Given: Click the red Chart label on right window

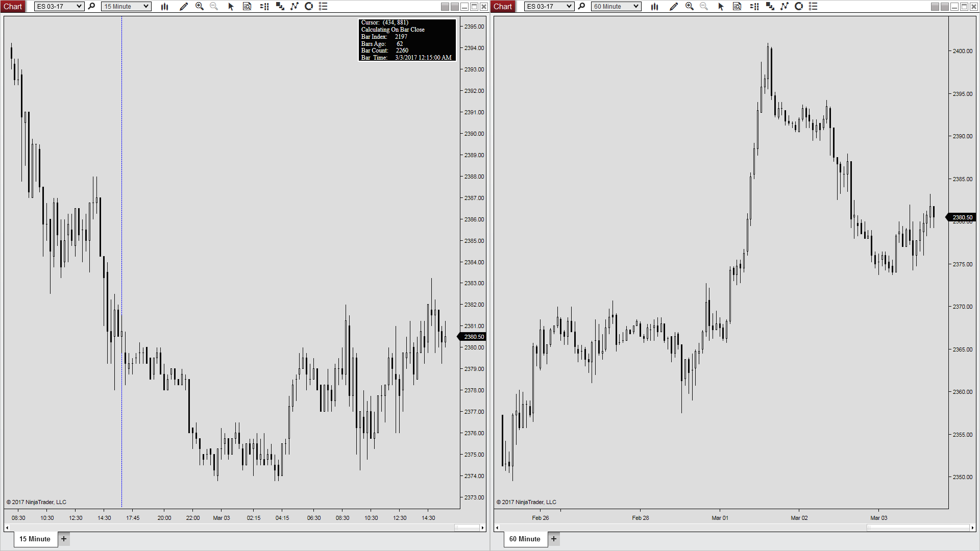Looking at the screenshot, I should 503,7.
